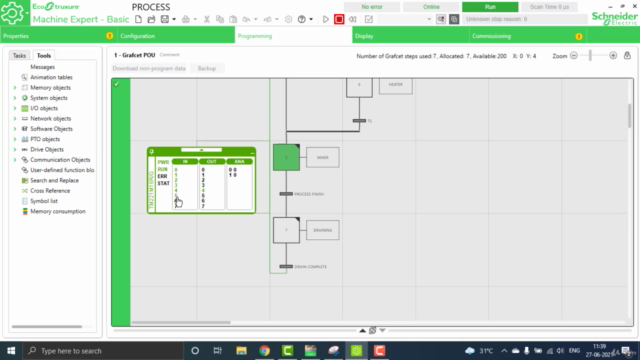This screenshot has width=640, height=360.
Task: Open Animation tables
Action: 51,77
